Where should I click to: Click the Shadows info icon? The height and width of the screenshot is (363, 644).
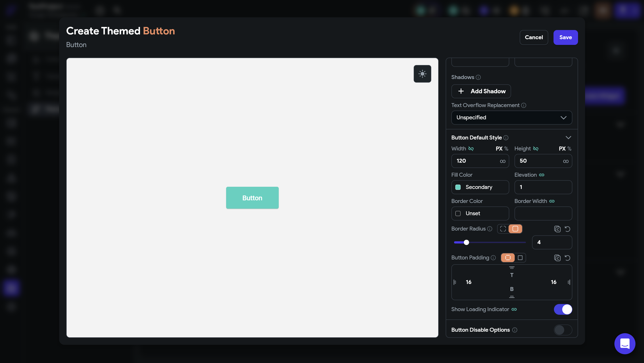click(x=478, y=77)
